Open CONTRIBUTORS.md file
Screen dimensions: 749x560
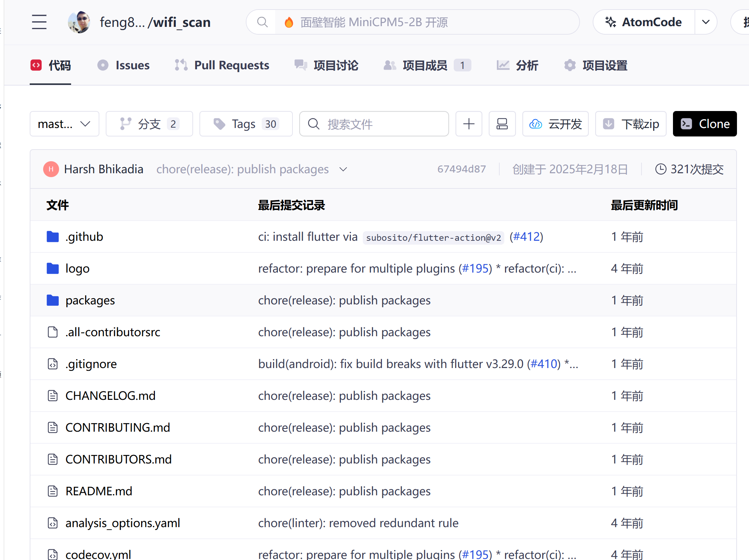[x=118, y=459]
